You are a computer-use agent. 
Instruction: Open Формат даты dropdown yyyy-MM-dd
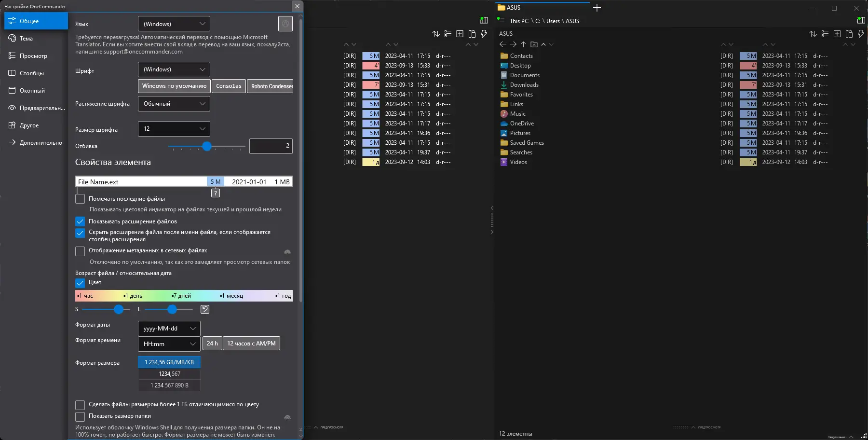[x=169, y=329]
